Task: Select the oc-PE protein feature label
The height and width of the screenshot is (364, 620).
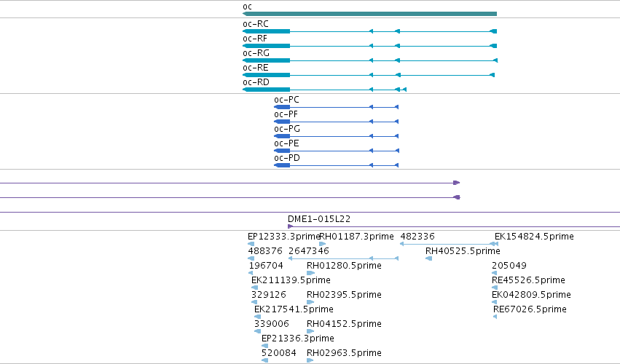Action: pyautogui.click(x=286, y=143)
